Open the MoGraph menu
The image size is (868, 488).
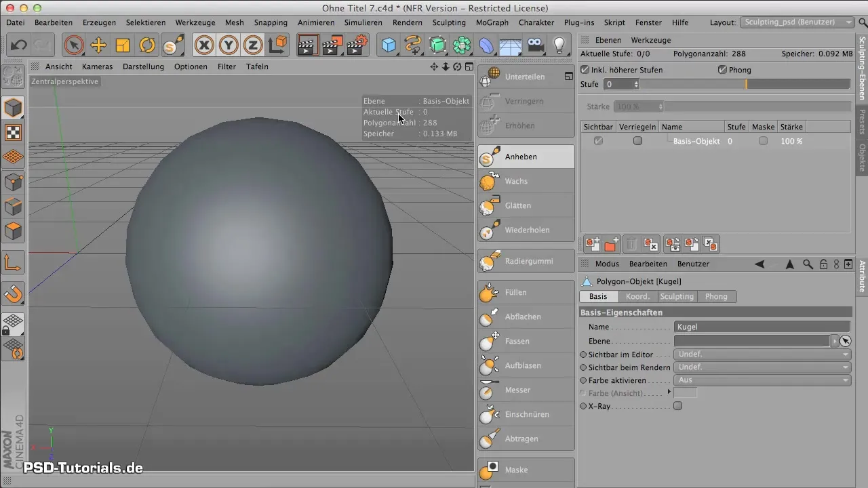click(492, 22)
